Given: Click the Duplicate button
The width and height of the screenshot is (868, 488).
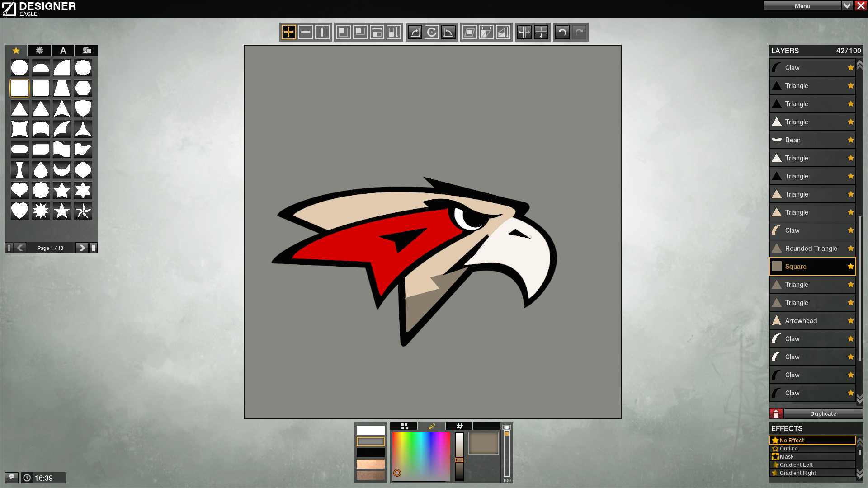Looking at the screenshot, I should pyautogui.click(x=823, y=413).
